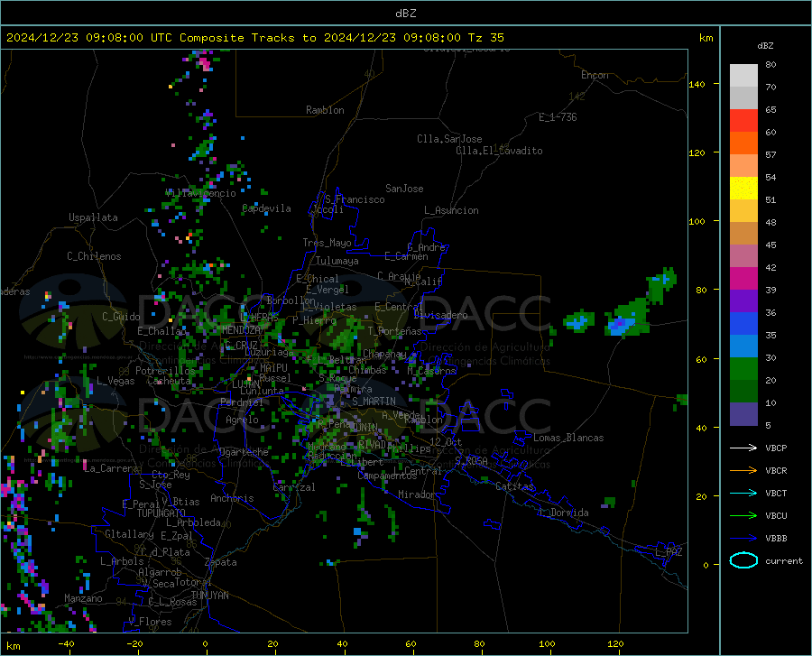Click the S_Francisco map label
This screenshot has height=656, width=812.
[x=355, y=199]
